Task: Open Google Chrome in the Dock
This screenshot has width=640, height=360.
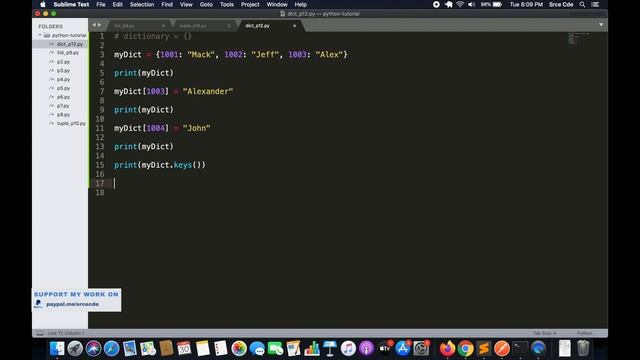Action: point(466,349)
